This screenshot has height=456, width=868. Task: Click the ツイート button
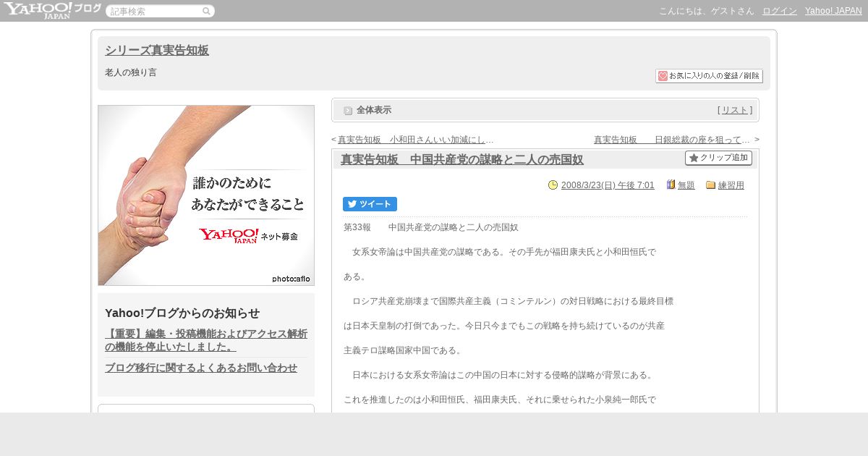coord(370,204)
